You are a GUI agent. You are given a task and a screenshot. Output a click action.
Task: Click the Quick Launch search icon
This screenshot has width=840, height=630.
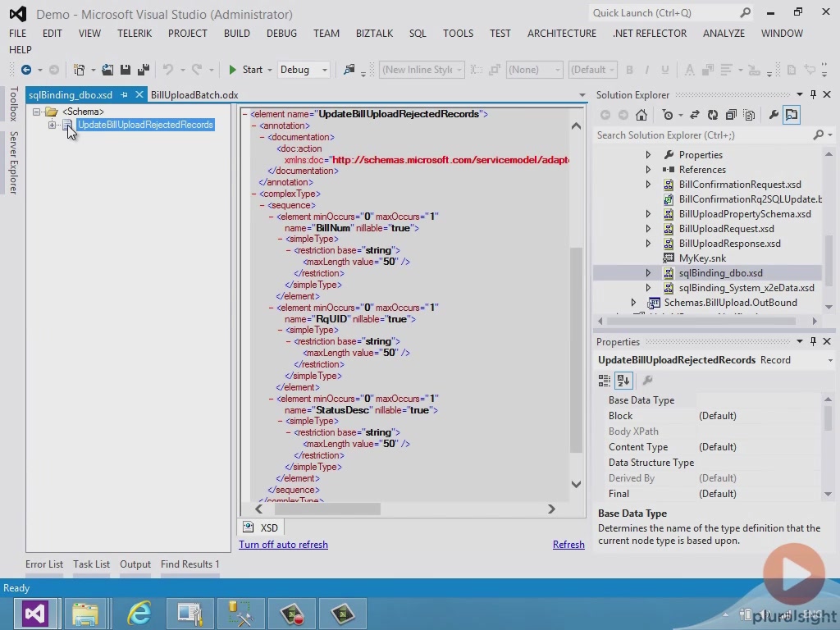point(745,13)
